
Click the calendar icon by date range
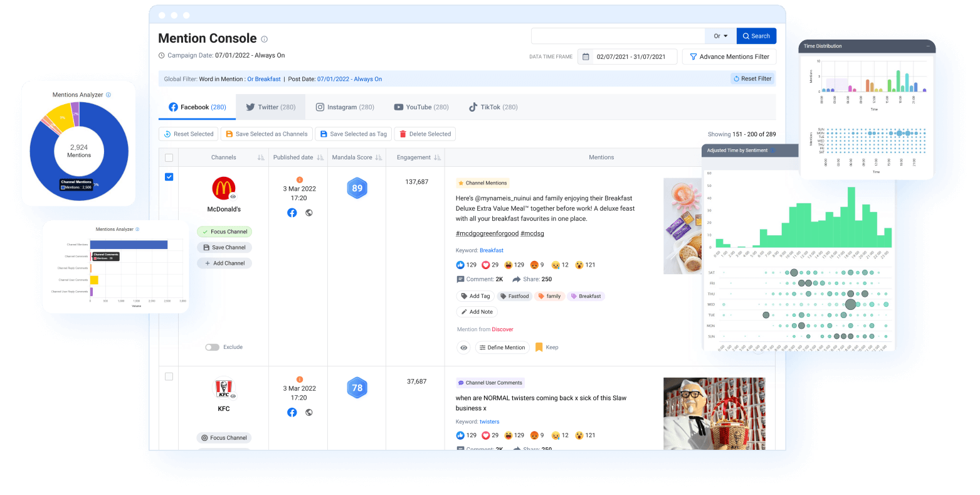tap(586, 56)
